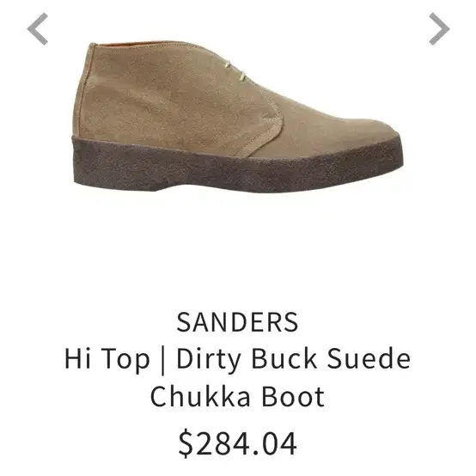Image resolution: width=476 pixels, height=476 pixels.
Task: Click the vertical bar separator in the title
Action: coord(163,360)
